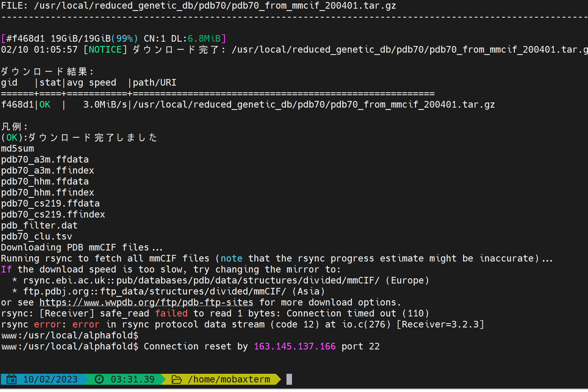Image resolution: width=588 pixels, height=392 pixels.
Task: Click the calendar icon in prompt bar
Action: [12, 379]
